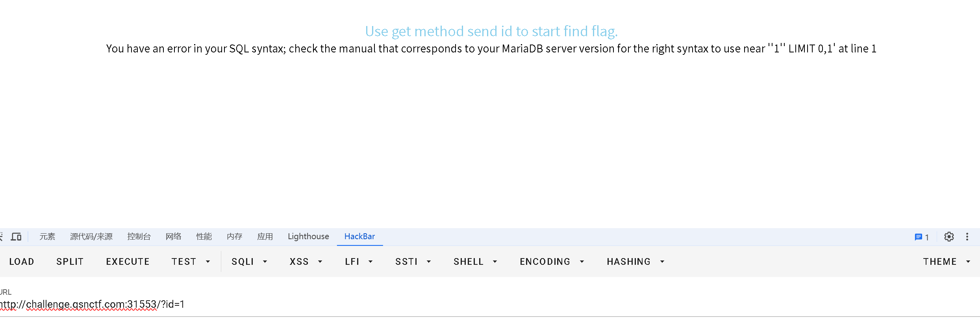Expand the SQLI dropdown arrow
Image resolution: width=980 pixels, height=331 pixels.
coord(265,262)
